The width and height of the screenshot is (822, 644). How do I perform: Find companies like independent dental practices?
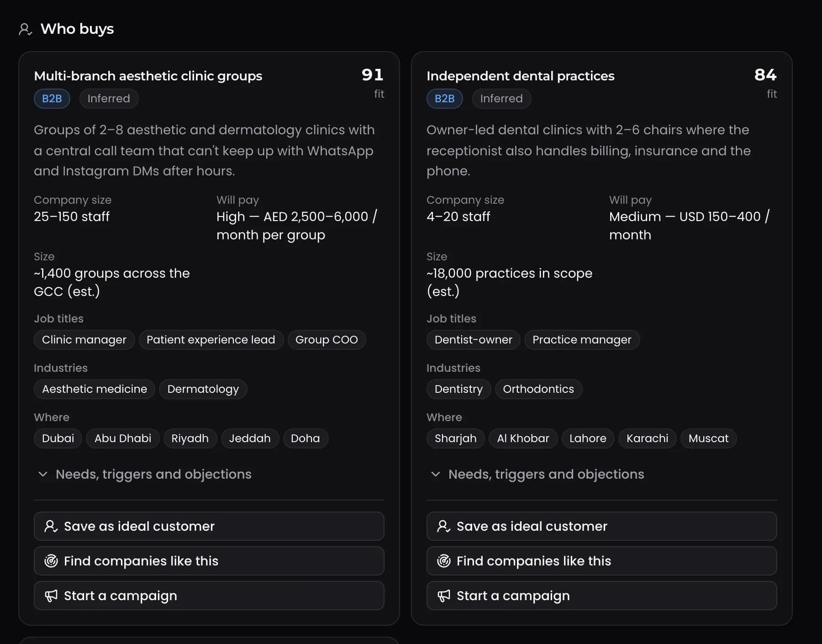[602, 561]
